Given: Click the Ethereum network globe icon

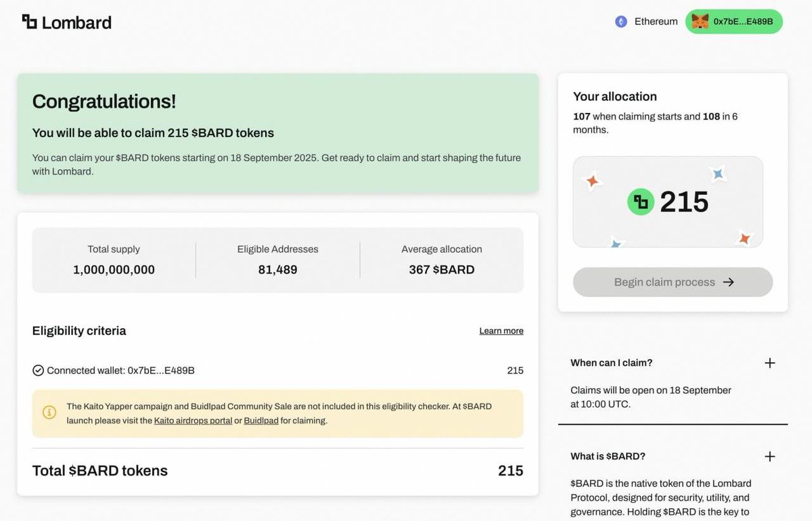Looking at the screenshot, I should (621, 21).
